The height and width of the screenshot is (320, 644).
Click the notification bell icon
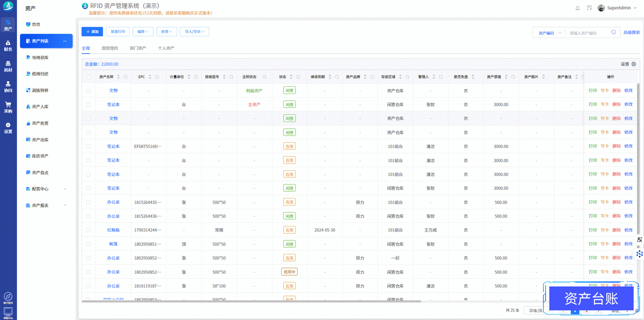tap(578, 8)
